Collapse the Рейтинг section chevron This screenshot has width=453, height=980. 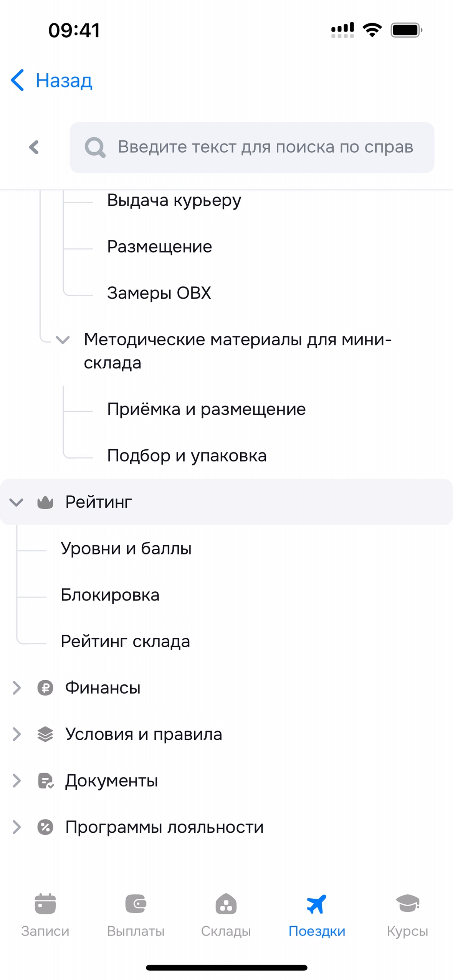point(16,502)
